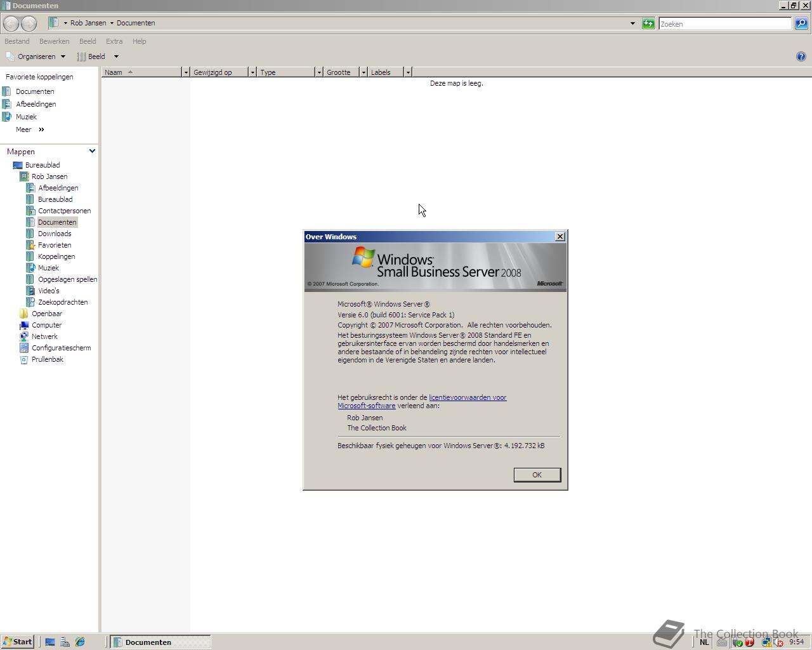Viewport: 812px width, 650px height.
Task: Open the Bewerken menu
Action: (x=54, y=41)
